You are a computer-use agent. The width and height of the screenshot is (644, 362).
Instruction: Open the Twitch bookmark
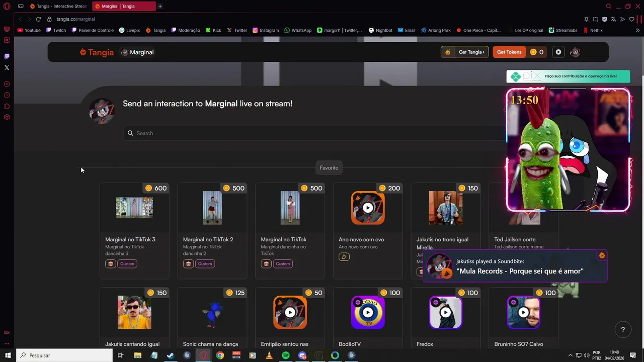56,30
